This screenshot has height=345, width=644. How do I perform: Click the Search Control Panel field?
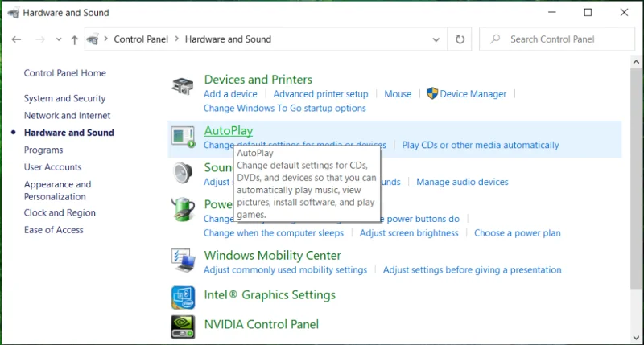point(557,39)
